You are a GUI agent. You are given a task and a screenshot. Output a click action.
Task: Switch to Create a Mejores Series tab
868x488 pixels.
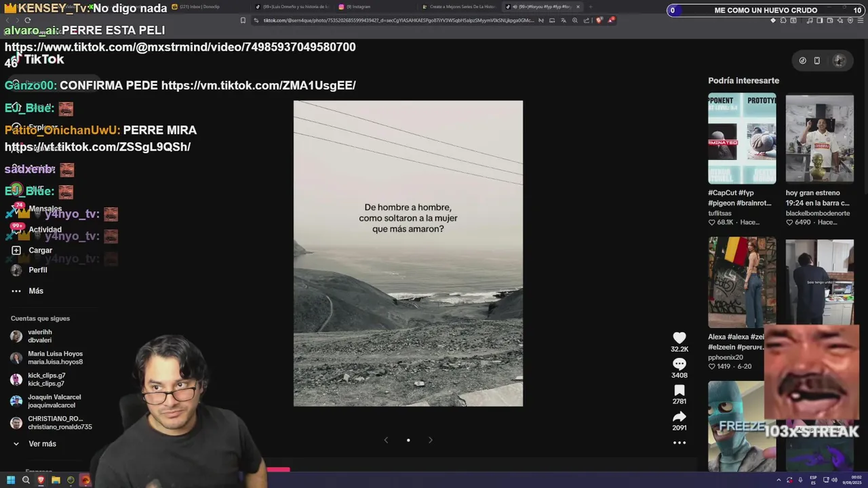tap(458, 7)
